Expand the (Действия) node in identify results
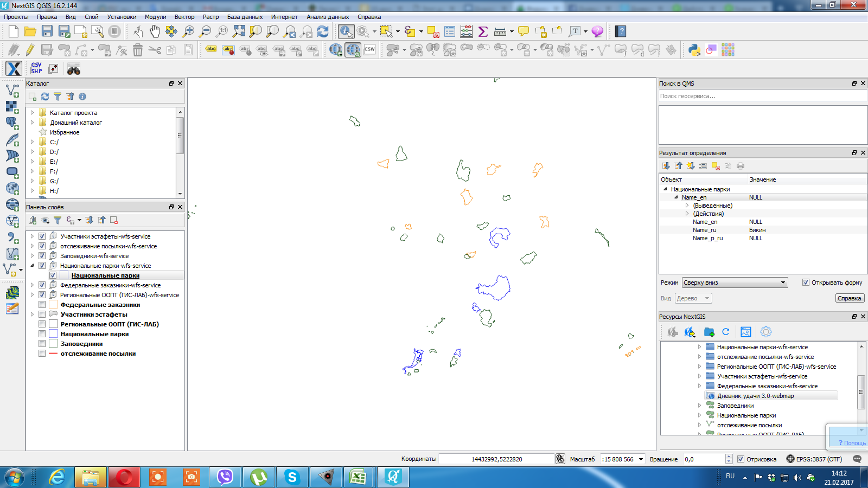 pos(687,214)
